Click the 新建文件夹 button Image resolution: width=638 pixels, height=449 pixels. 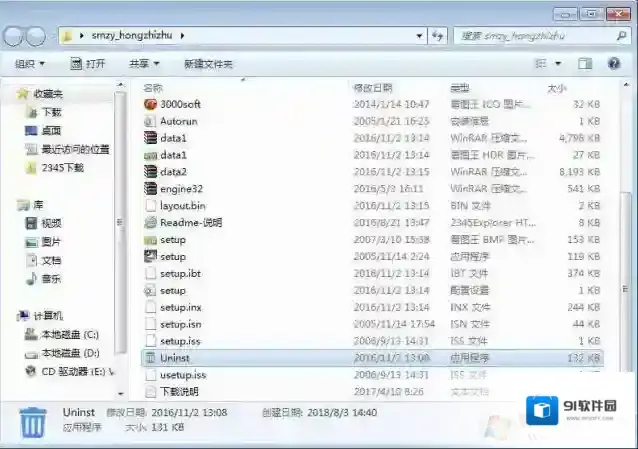tap(207, 63)
